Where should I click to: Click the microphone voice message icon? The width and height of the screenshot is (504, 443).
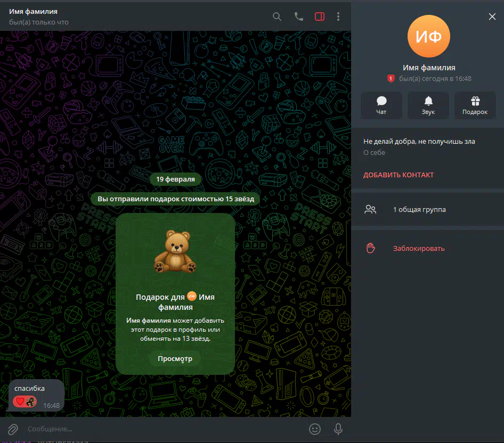pyautogui.click(x=338, y=429)
